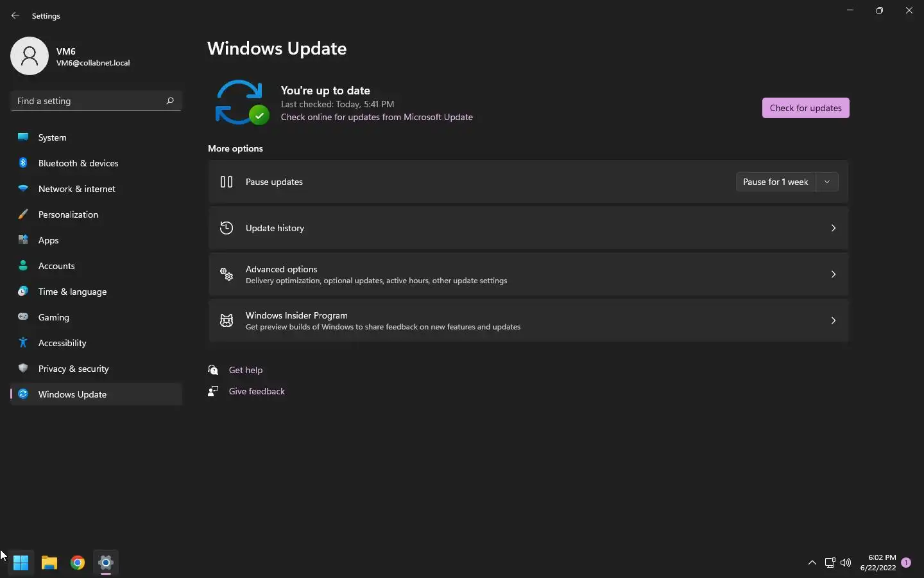Expand the Advanced options chevron

pyautogui.click(x=833, y=274)
